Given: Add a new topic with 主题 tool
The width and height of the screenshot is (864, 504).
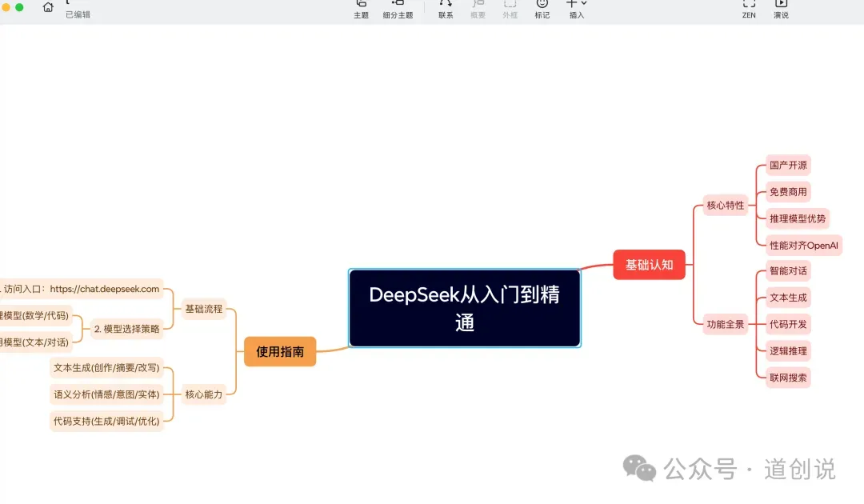Looking at the screenshot, I should point(361,10).
